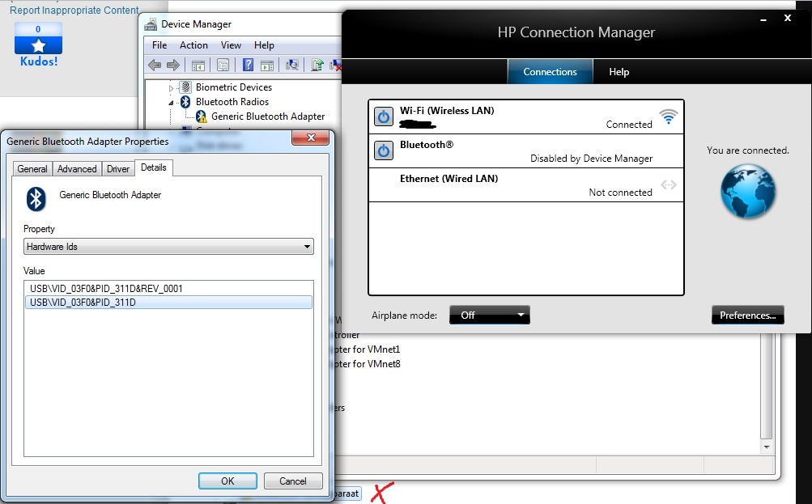Screen dimensions: 812x504
Task: Select the Ethernet (Wired LAN) connection row
Action: click(526, 184)
